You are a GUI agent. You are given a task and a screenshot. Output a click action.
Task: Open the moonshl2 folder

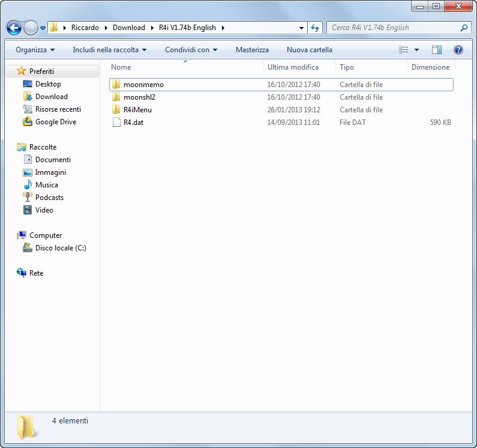pyautogui.click(x=139, y=97)
